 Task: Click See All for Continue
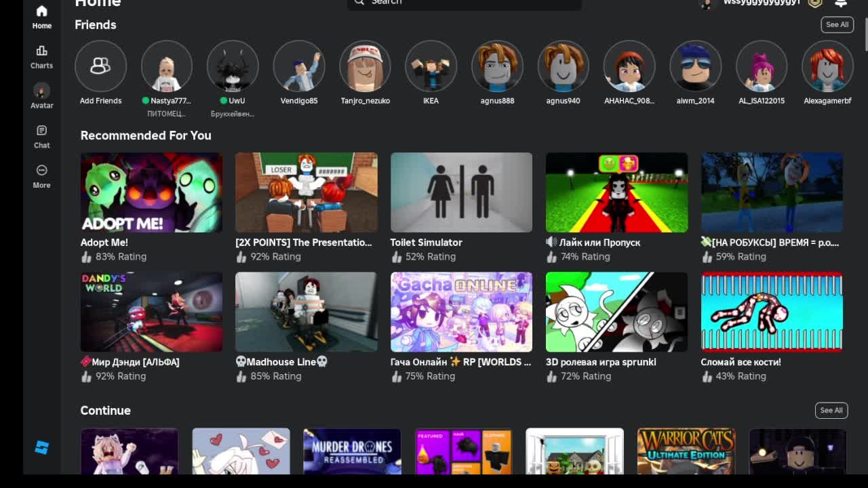831,410
